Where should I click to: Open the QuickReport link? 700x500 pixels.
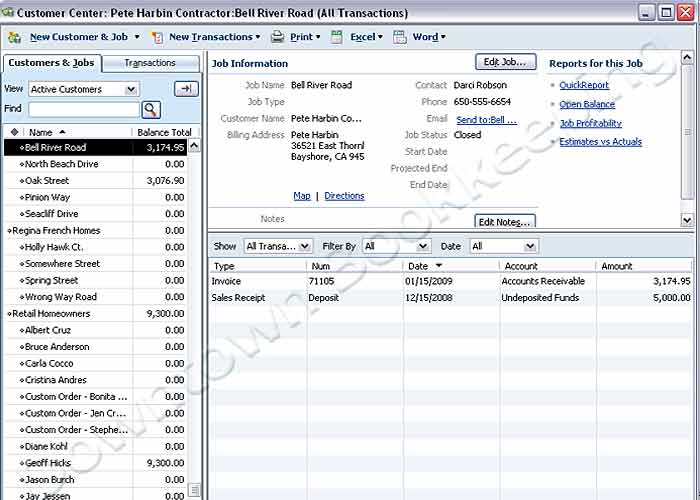[584, 85]
